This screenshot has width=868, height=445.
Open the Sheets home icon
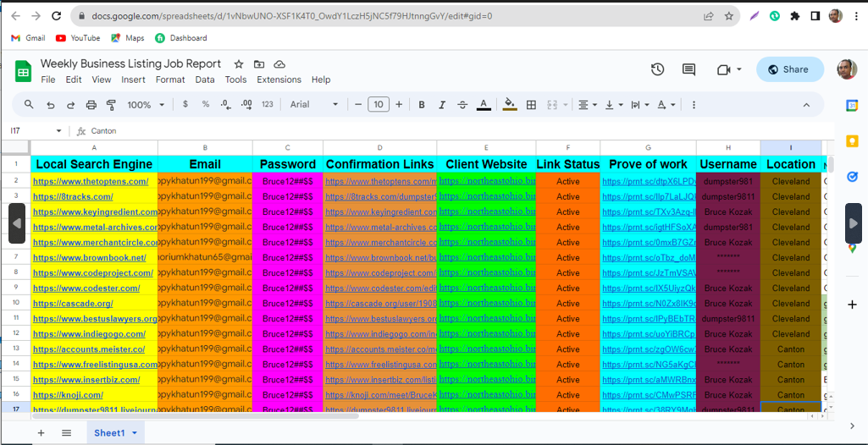point(23,71)
